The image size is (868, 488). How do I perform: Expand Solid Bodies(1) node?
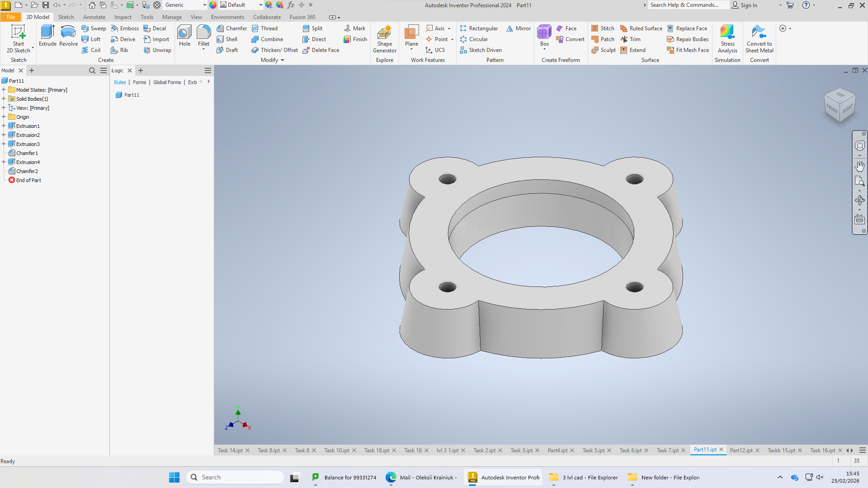4,99
